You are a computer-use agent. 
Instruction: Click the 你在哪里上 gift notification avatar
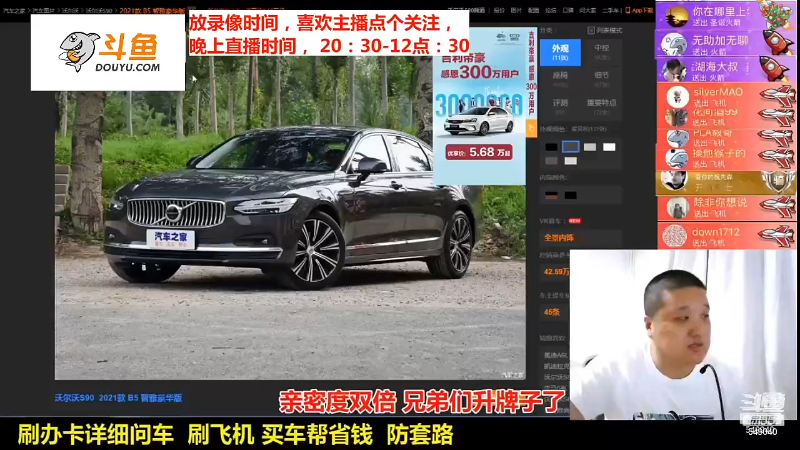[677, 17]
